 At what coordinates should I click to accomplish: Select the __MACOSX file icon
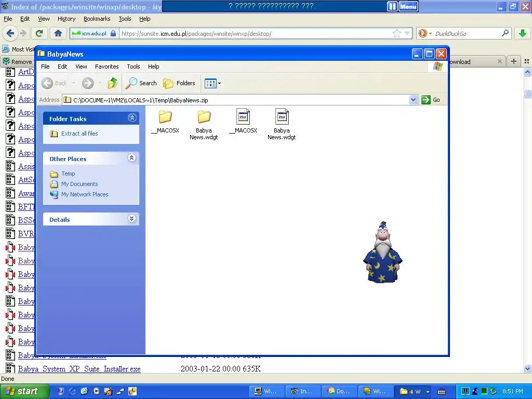[243, 116]
